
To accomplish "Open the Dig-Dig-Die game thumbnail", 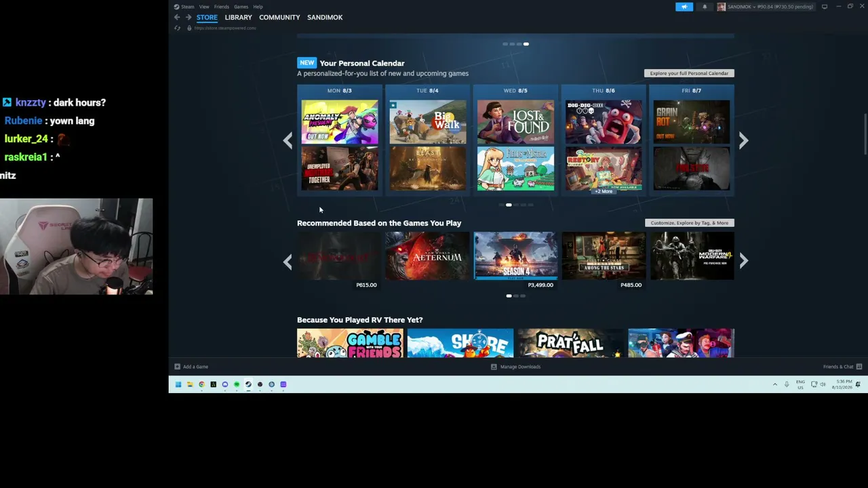I will click(604, 122).
